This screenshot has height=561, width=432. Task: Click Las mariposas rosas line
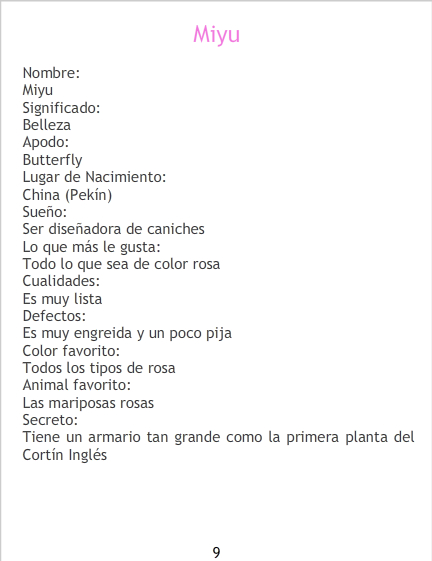[x=88, y=403]
